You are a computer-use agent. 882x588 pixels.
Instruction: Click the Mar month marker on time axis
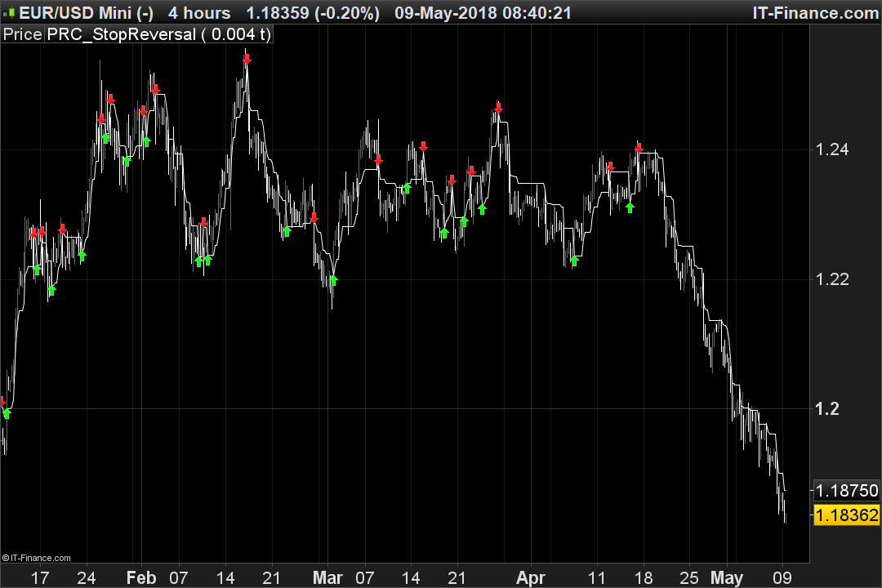pos(327,578)
